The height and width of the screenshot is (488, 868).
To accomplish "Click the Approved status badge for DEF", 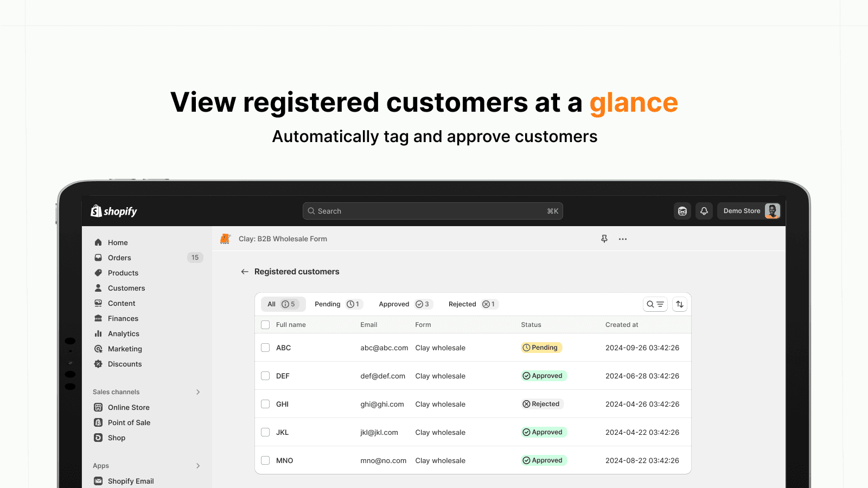I will point(544,376).
